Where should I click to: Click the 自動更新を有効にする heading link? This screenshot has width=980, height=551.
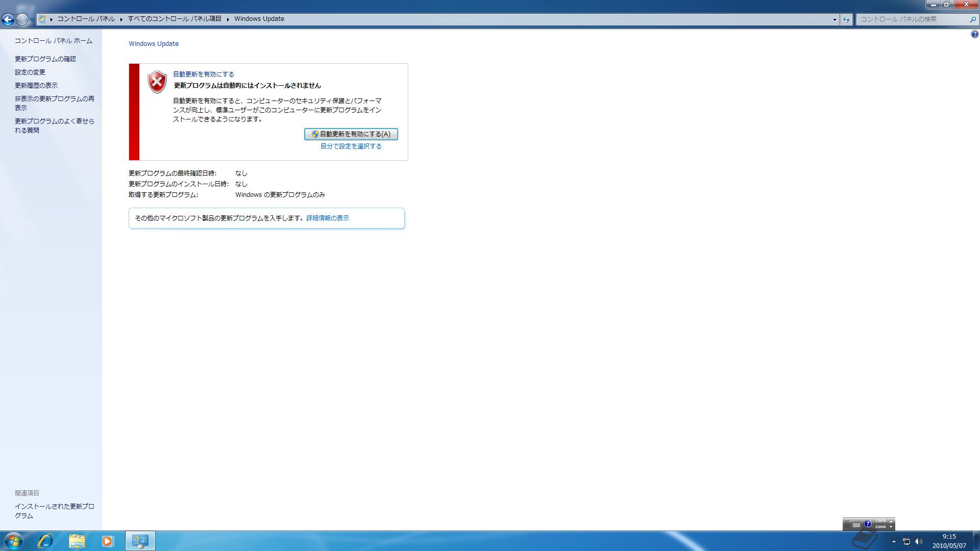pyautogui.click(x=204, y=74)
